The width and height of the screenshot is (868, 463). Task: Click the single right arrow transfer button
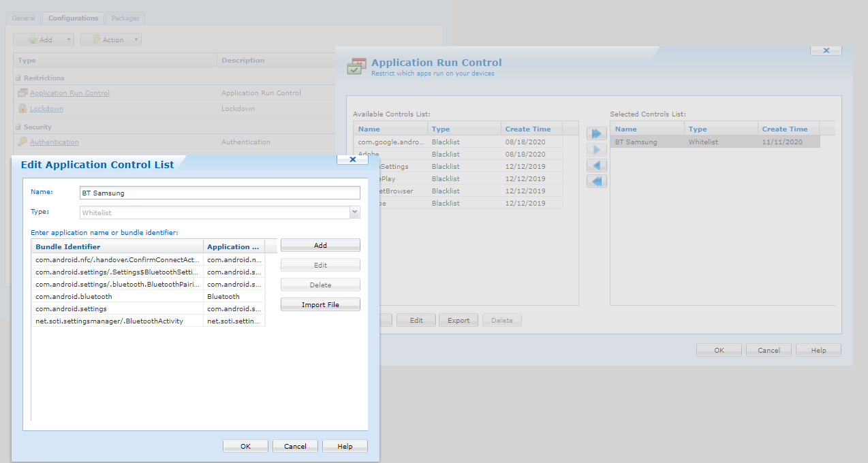[x=596, y=150]
